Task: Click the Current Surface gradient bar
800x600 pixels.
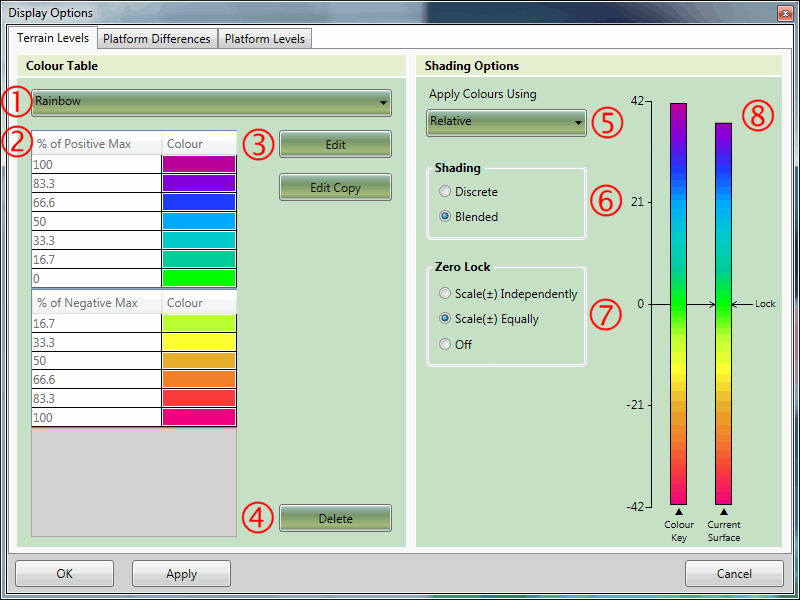Action: 723,314
